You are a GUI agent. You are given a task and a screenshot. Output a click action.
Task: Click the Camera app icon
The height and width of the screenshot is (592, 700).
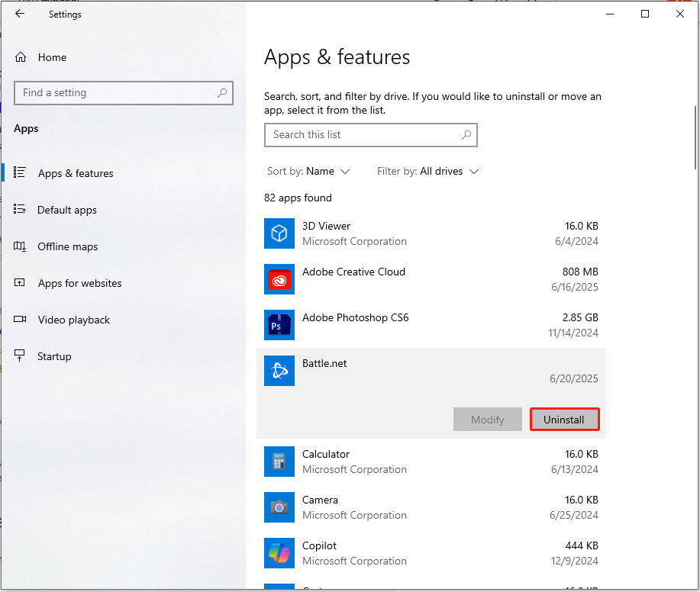tap(279, 507)
